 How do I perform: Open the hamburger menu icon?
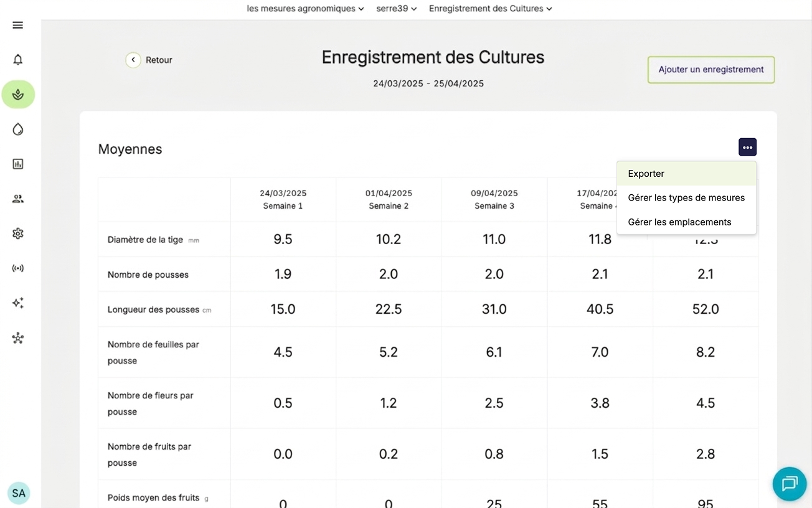17,25
